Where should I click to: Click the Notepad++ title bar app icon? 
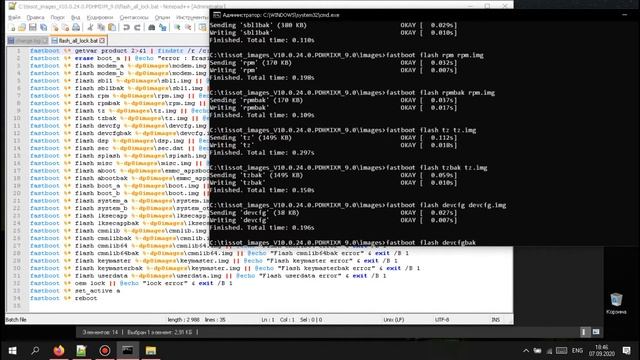12,6
